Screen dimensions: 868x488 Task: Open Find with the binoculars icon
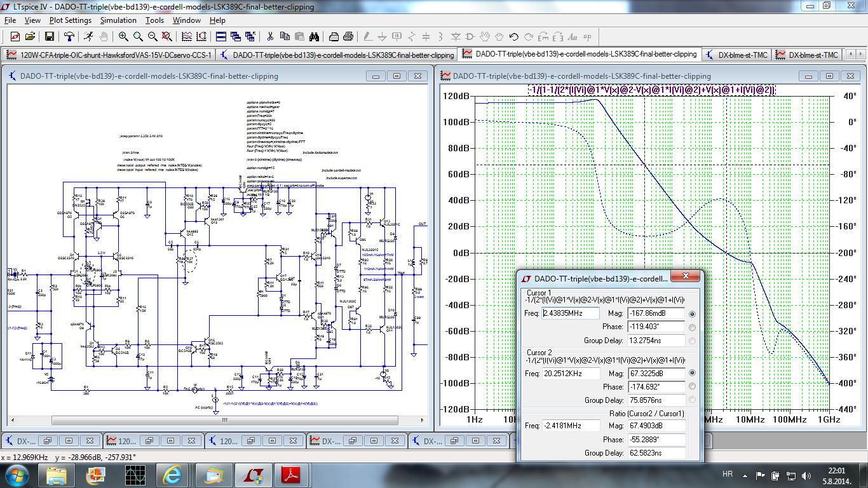[314, 36]
